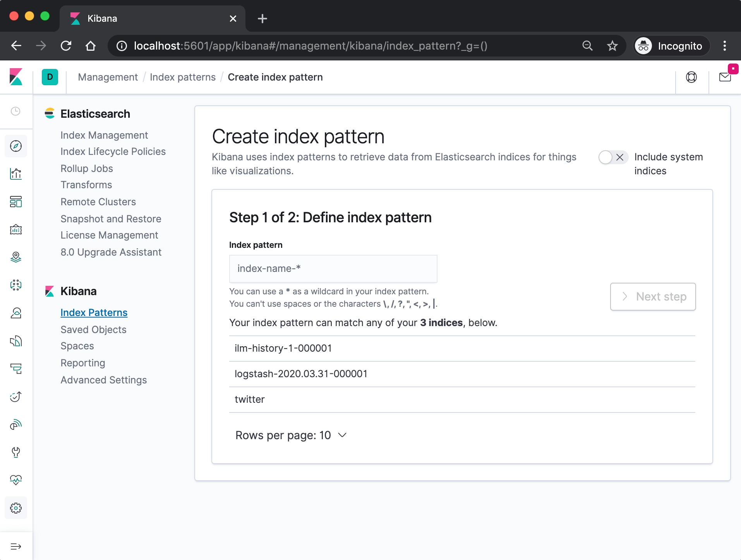Open Index Lifecycle Policies
The height and width of the screenshot is (560, 741).
[x=113, y=151]
